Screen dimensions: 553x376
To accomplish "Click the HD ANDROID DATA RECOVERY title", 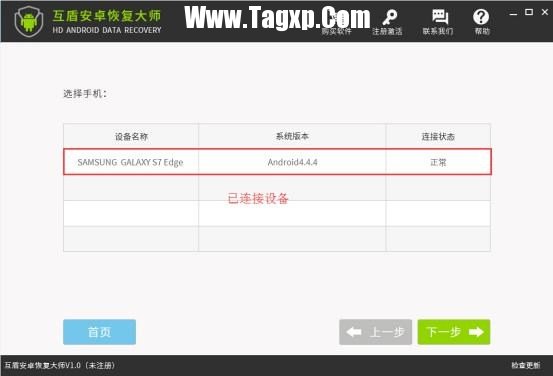I will tap(107, 30).
